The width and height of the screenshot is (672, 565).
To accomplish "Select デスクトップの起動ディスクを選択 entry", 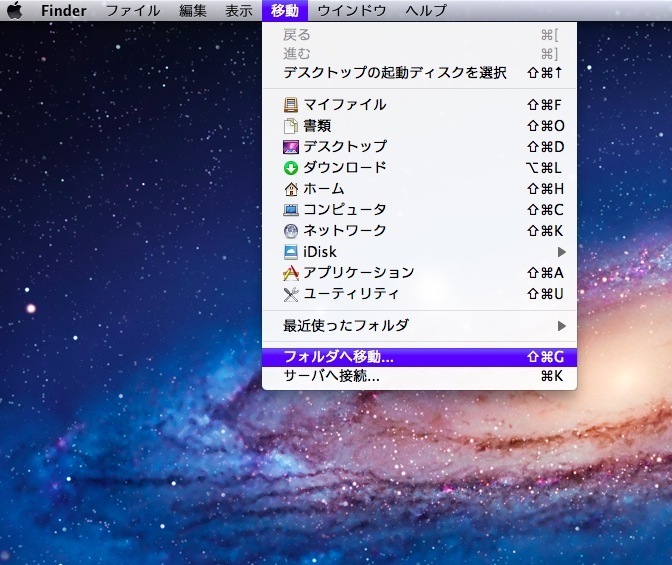I will pyautogui.click(x=395, y=73).
